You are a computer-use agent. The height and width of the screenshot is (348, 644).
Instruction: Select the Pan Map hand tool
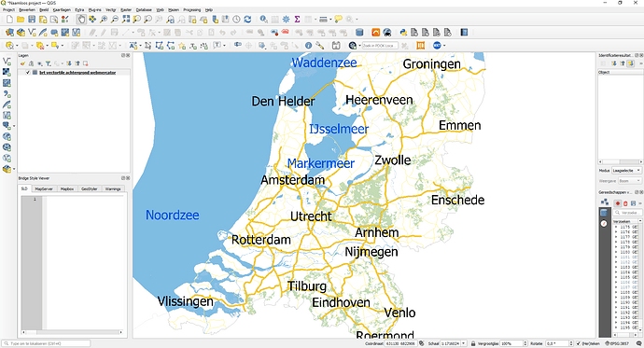(81, 20)
